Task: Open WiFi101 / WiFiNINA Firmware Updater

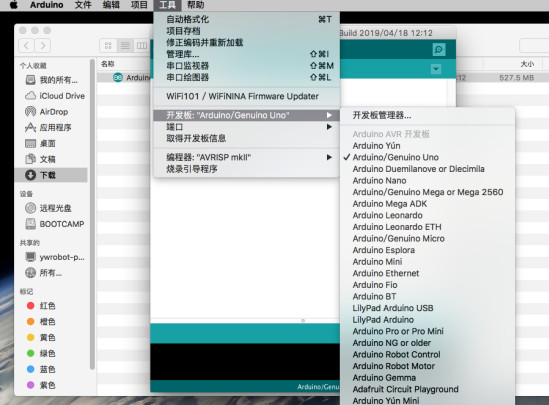Action: click(x=246, y=96)
